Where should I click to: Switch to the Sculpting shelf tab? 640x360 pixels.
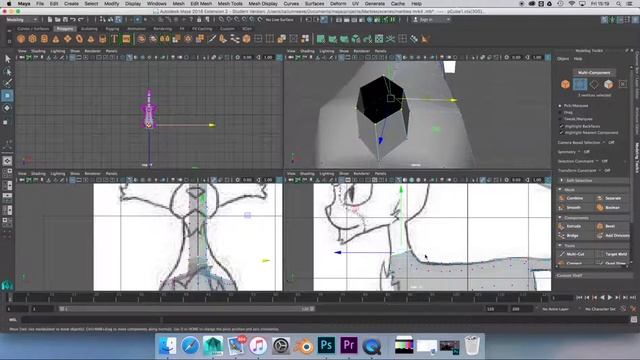[89, 29]
